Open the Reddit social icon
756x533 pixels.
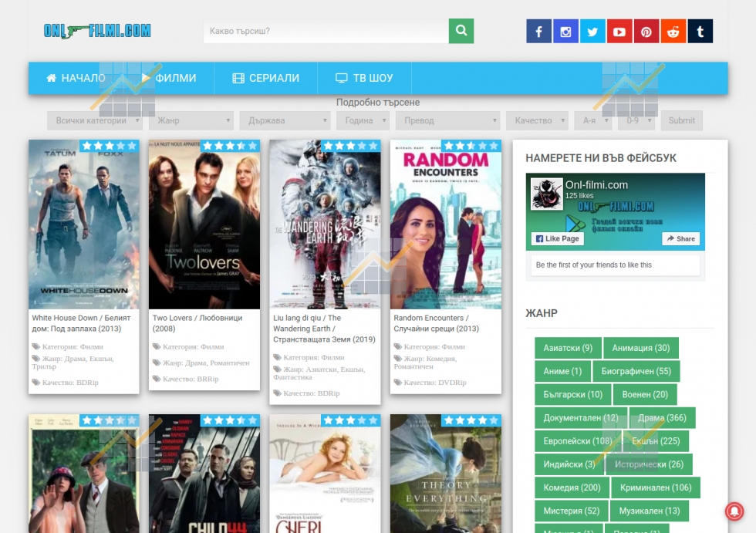(673, 32)
